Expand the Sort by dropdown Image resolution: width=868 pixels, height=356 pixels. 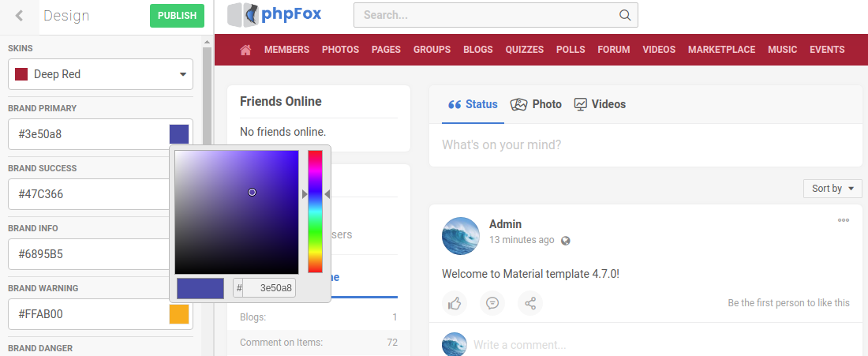pos(832,189)
